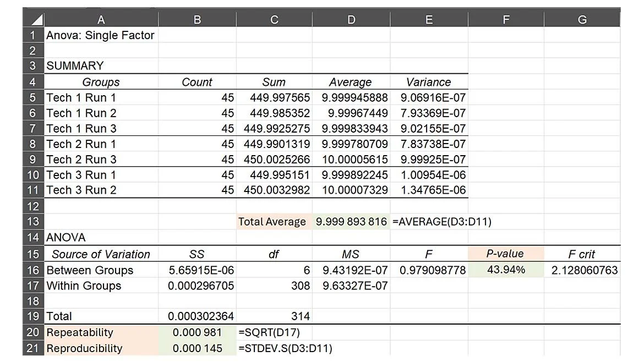Select the 'Between Groups' cell
The height and width of the screenshot is (362, 644).
click(x=101, y=270)
